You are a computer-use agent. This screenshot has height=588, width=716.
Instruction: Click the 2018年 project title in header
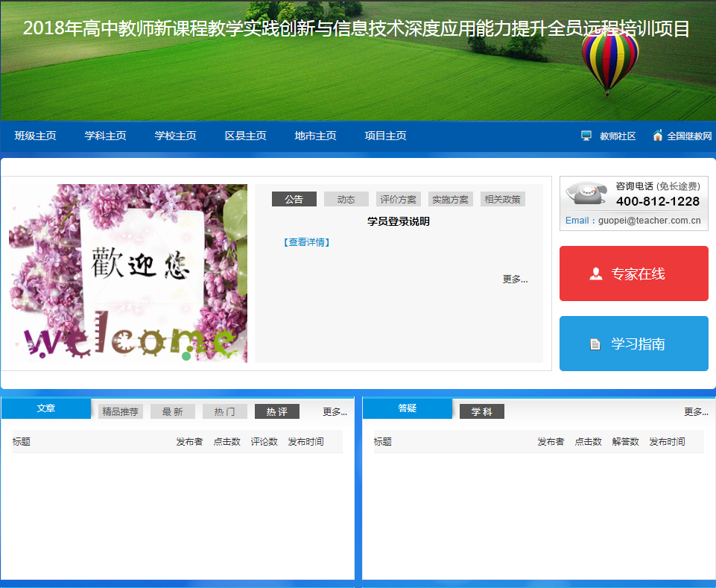pos(357,28)
